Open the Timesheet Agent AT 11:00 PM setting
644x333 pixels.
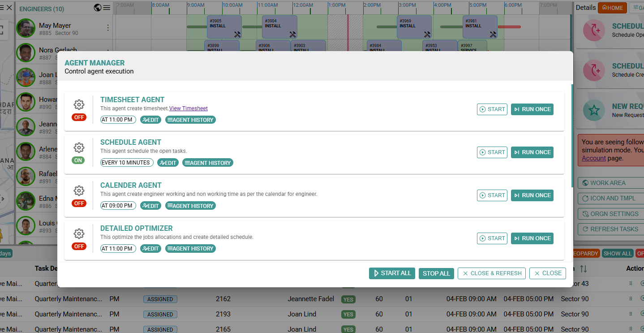click(118, 120)
